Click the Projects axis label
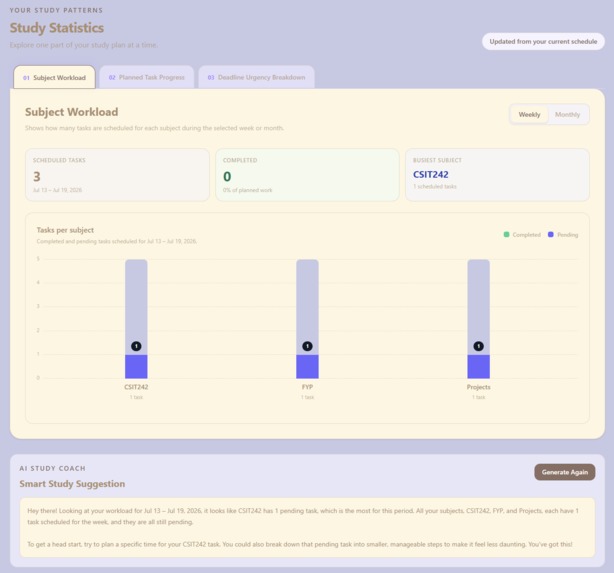The image size is (614, 573). click(479, 387)
